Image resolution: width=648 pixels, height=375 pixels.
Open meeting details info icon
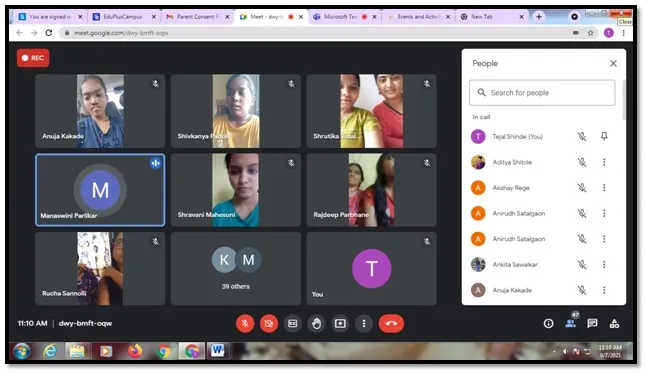pos(548,324)
